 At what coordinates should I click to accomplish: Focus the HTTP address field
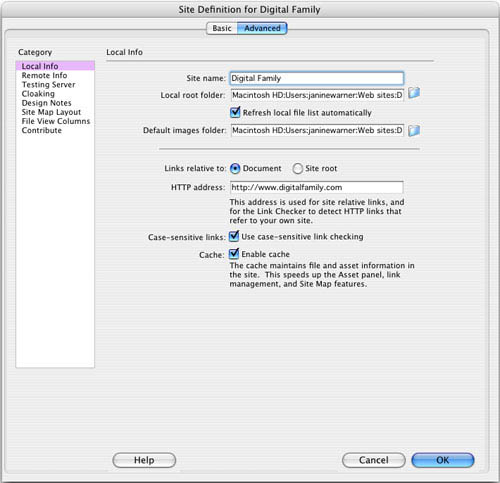coord(317,187)
